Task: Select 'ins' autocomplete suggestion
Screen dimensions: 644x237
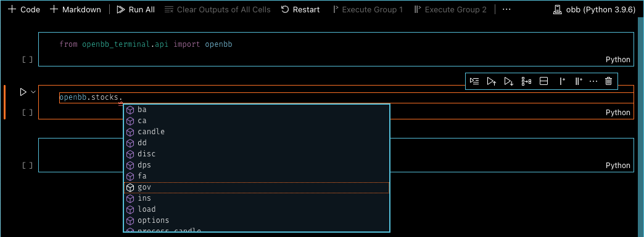Action: coord(257,198)
